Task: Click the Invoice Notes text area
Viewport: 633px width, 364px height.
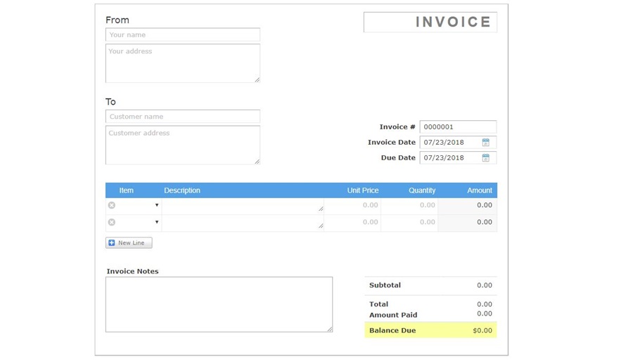Action: (x=219, y=305)
